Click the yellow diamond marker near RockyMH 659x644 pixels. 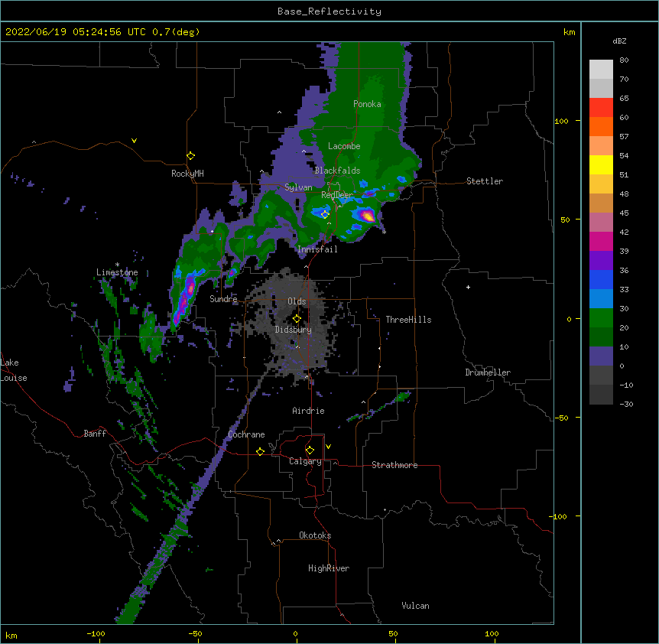[191, 156]
